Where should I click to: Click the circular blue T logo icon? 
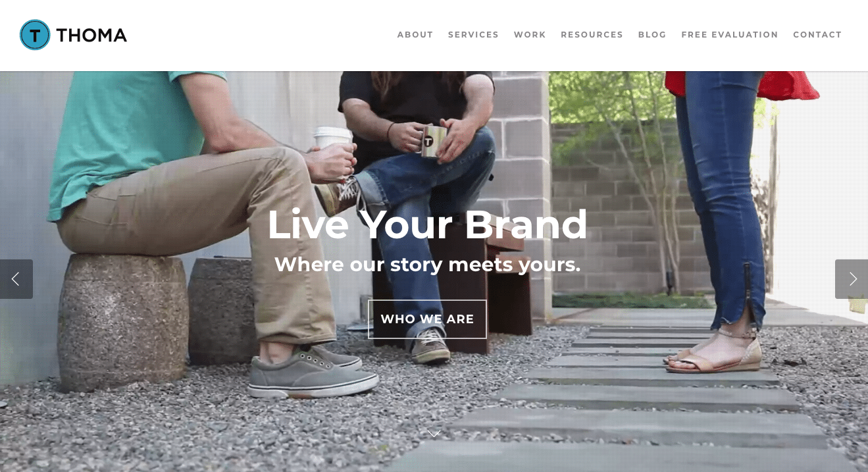[35, 35]
